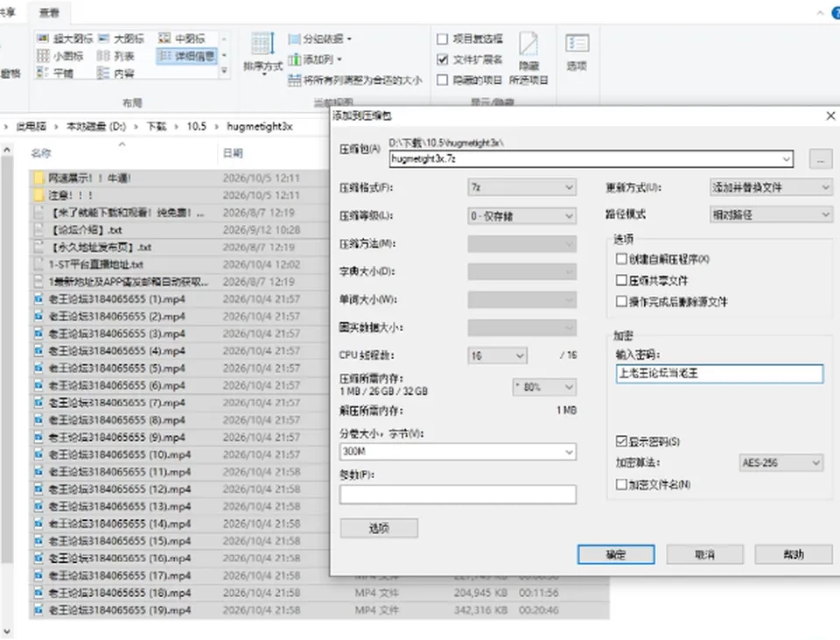Click the 输入密码 password field
Screen dimensions: 840x640
719,374
